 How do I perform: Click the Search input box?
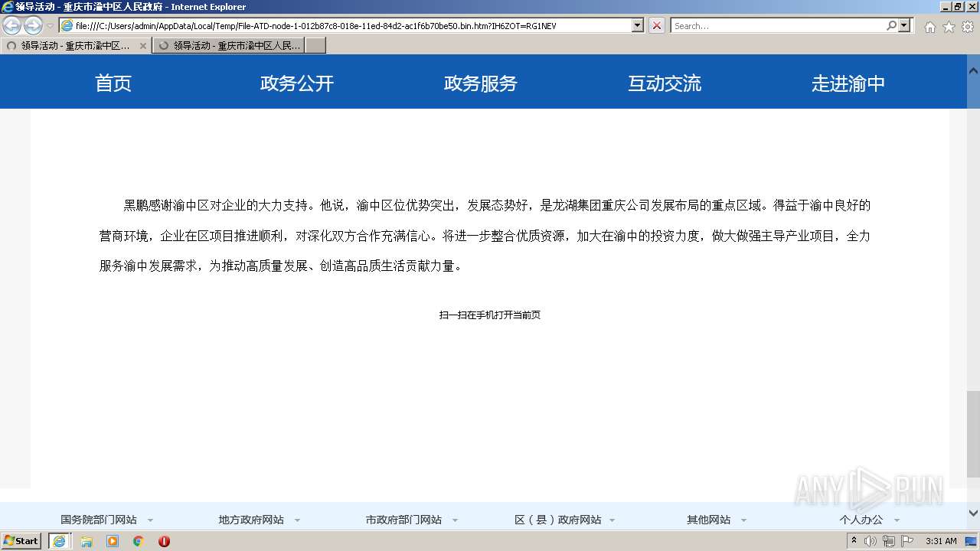778,26
